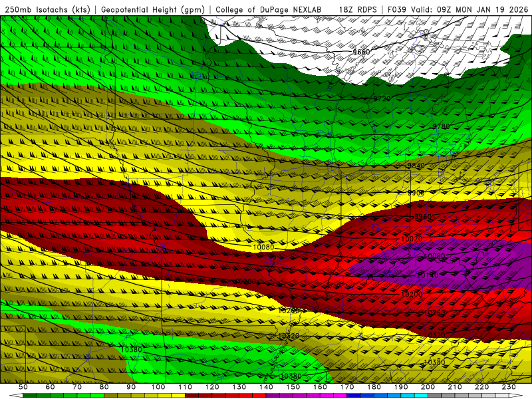Click the '250mb Isotachs (kts)' title text
The image size is (532, 399).
pyautogui.click(x=47, y=9)
